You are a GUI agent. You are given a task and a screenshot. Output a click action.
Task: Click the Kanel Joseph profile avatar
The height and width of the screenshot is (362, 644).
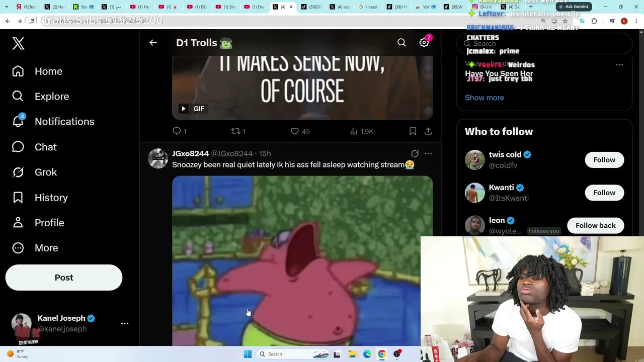point(22,323)
